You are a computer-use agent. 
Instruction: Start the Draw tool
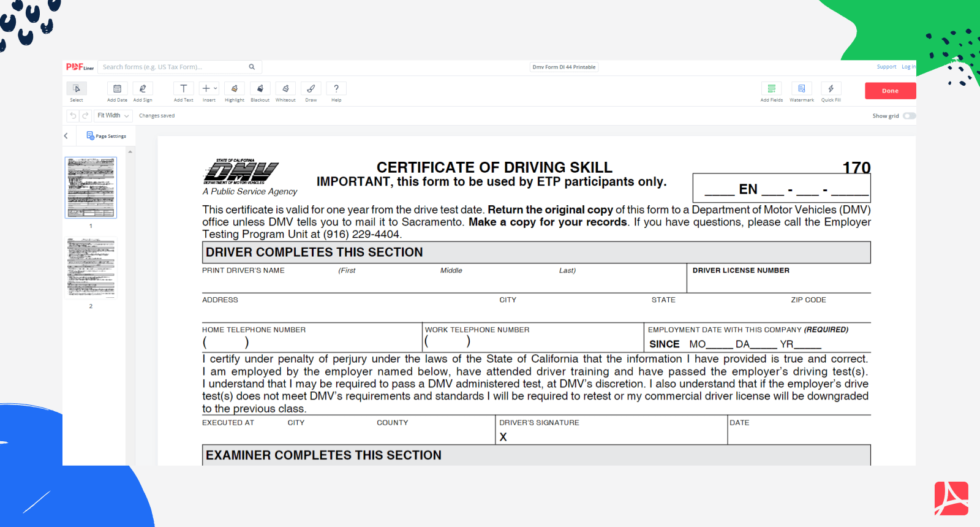click(x=311, y=89)
